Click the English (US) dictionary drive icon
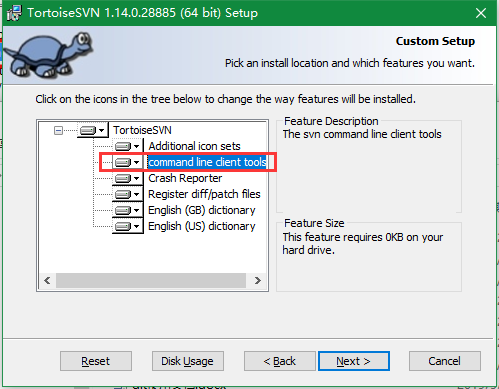This screenshot has height=389, width=499. (x=123, y=226)
